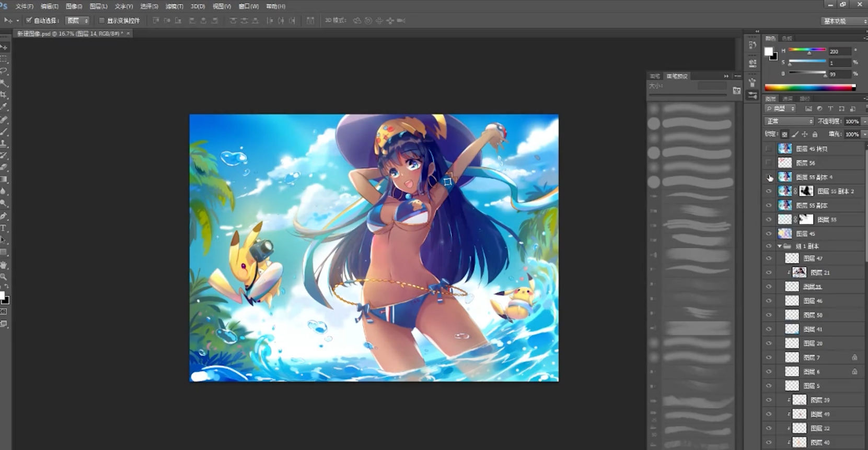Select the Pen tool
This screenshot has width=868, height=450.
pos(4,216)
